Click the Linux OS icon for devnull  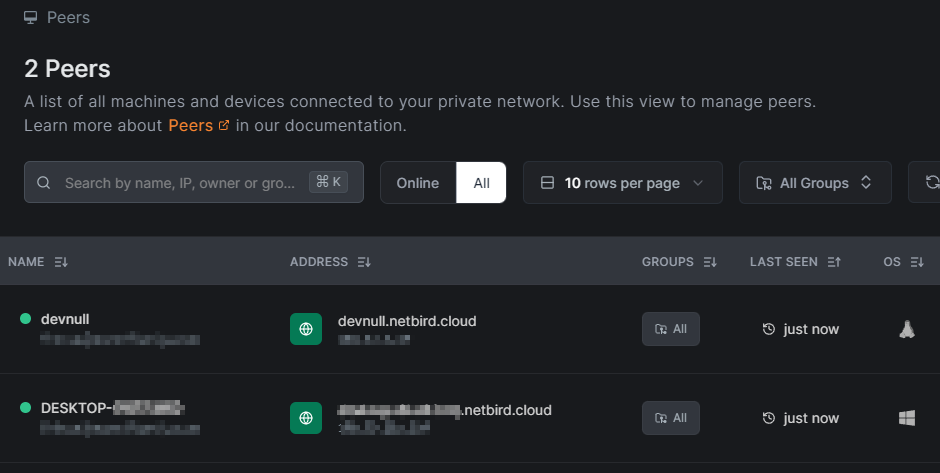pos(907,329)
